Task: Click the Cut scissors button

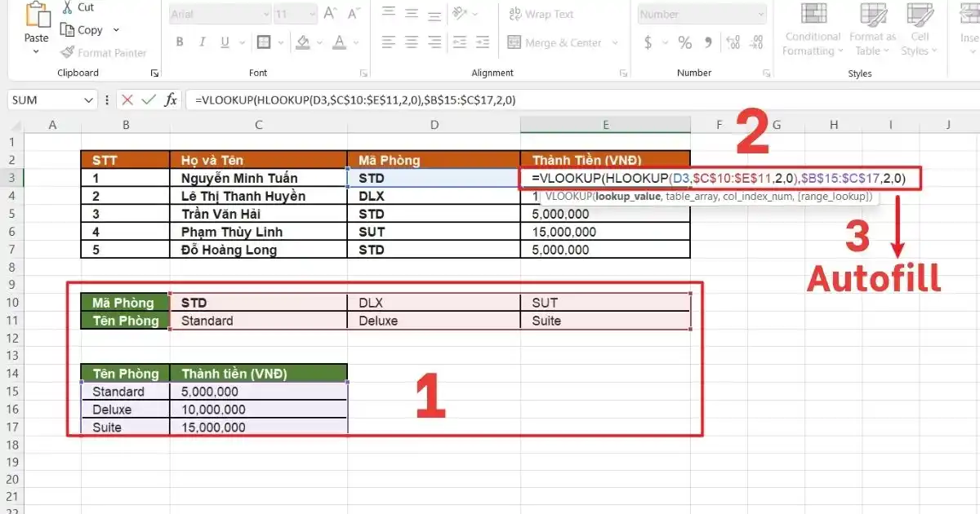Action: pos(78,7)
